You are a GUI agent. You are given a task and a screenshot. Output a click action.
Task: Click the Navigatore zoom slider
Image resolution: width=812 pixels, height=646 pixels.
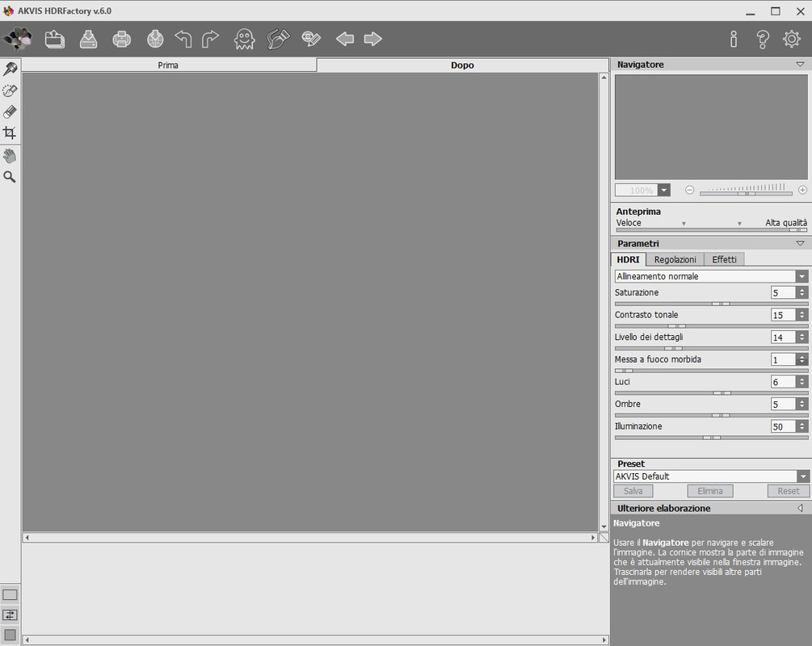click(746, 194)
